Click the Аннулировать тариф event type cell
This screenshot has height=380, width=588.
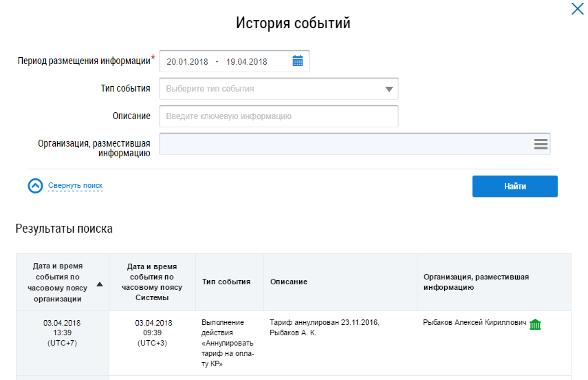point(228,343)
